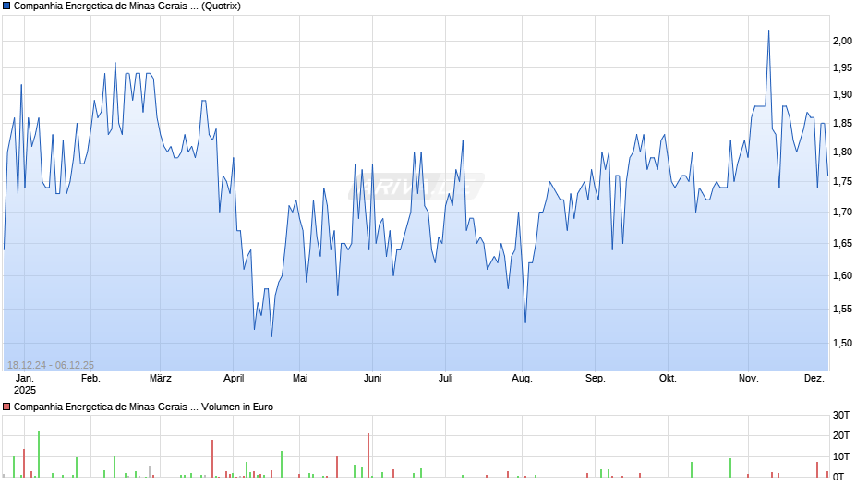Click the 'Sep.' month label

tap(596, 379)
